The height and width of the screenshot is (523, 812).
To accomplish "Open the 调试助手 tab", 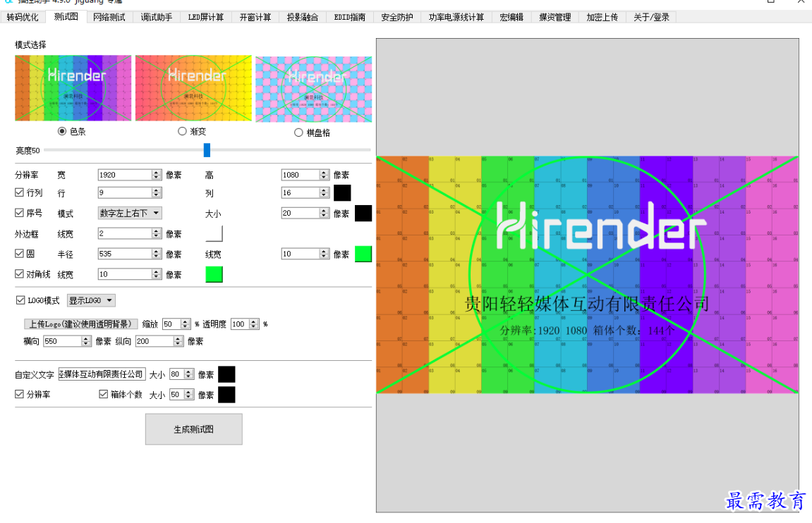I will [157, 17].
